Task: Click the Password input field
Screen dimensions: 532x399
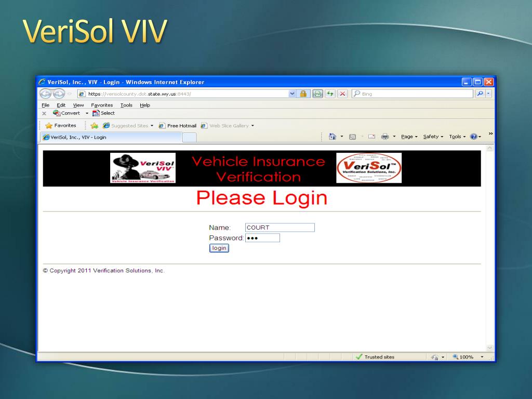Action: pos(262,238)
